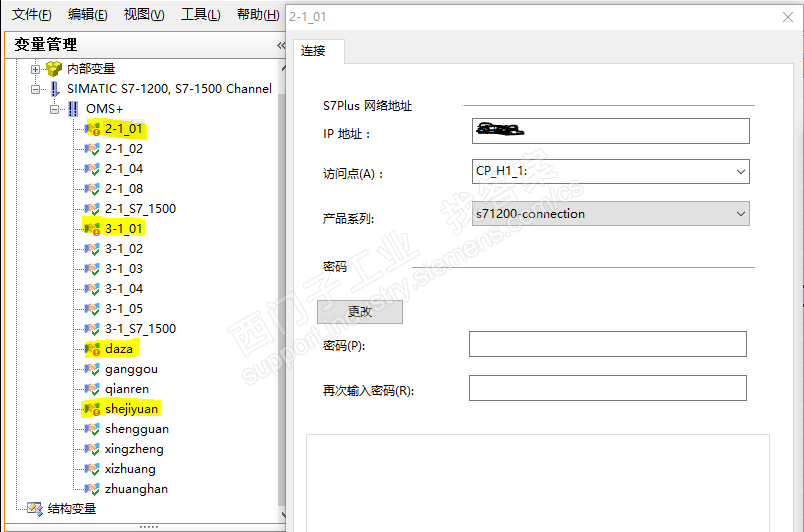Click the qianren connection icon
This screenshot has width=804, height=532.
(x=92, y=388)
